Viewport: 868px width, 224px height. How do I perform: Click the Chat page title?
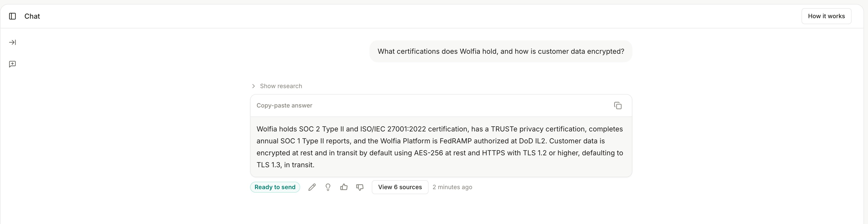point(32,16)
